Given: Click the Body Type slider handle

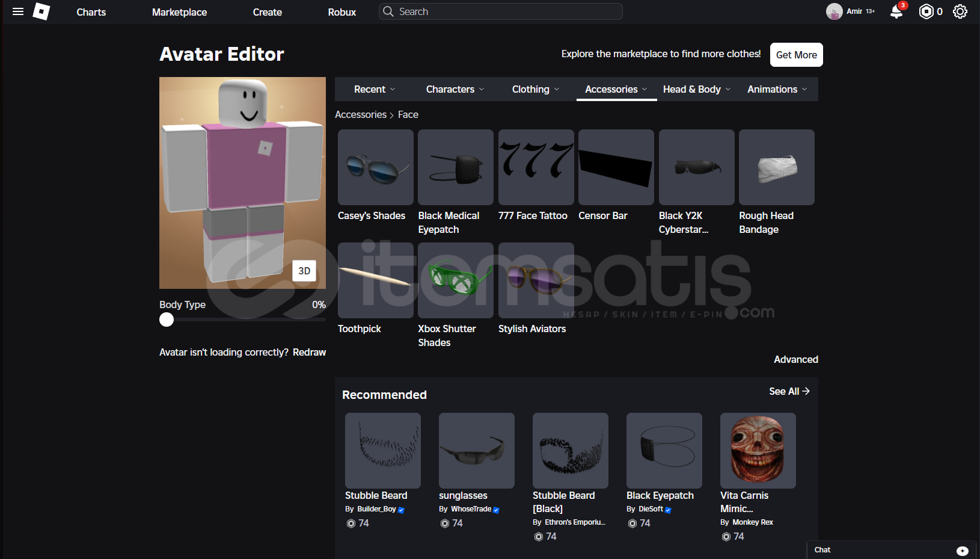Looking at the screenshot, I should point(167,320).
